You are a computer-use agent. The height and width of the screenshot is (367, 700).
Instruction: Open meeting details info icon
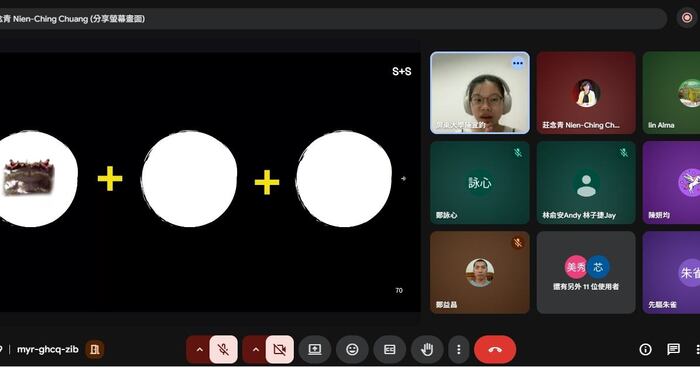[x=645, y=349]
